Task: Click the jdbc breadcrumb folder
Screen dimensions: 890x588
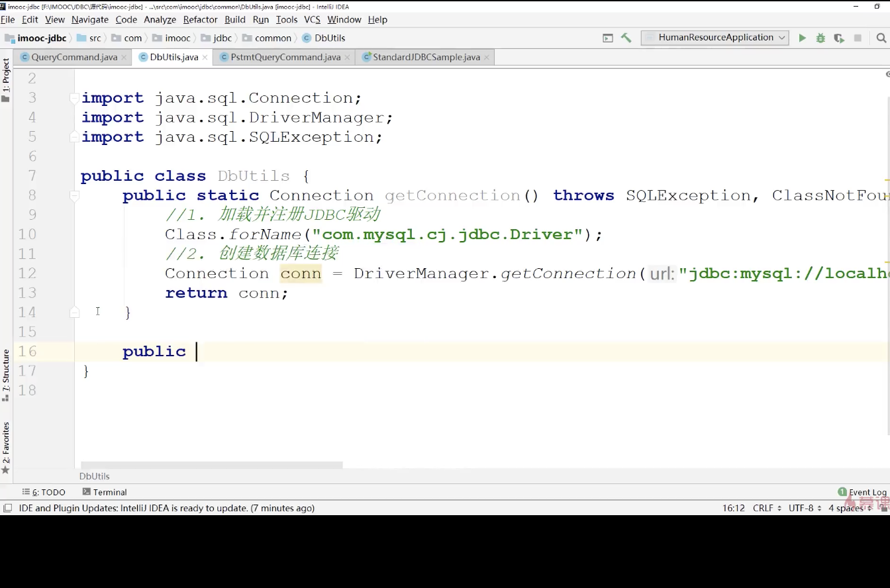Action: point(217,38)
